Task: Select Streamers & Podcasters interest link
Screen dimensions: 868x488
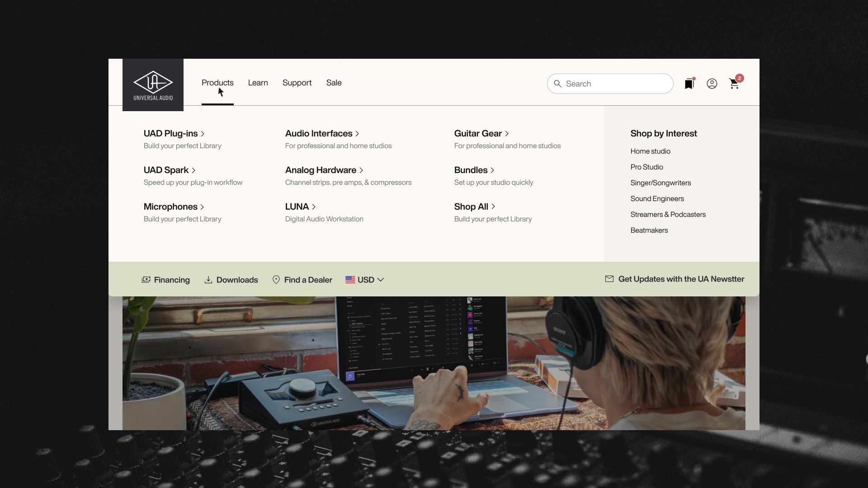Action: tap(668, 214)
